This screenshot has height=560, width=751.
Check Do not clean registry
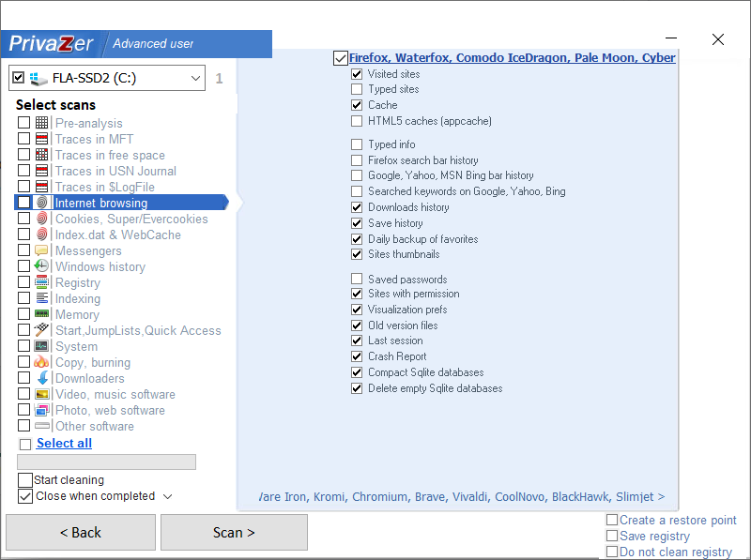(x=612, y=552)
